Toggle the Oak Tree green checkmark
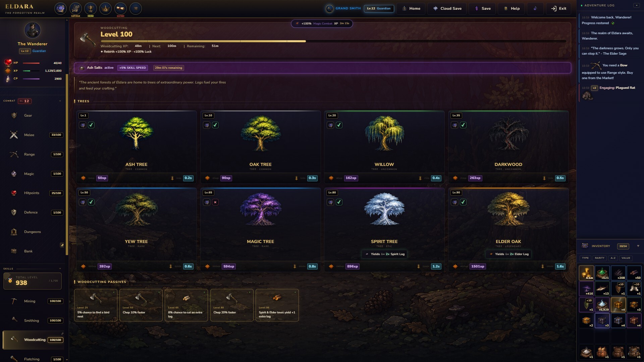 pos(215,125)
